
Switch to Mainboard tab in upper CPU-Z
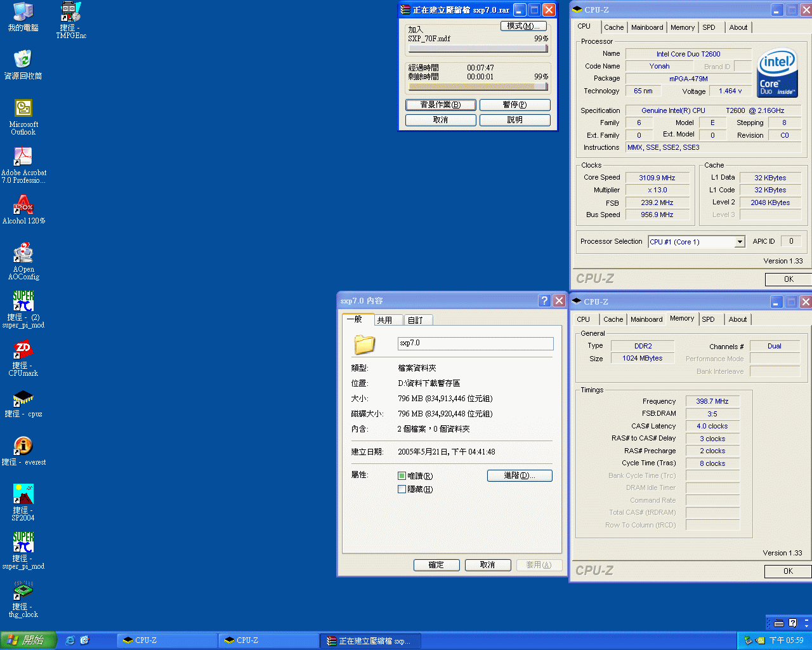point(647,27)
